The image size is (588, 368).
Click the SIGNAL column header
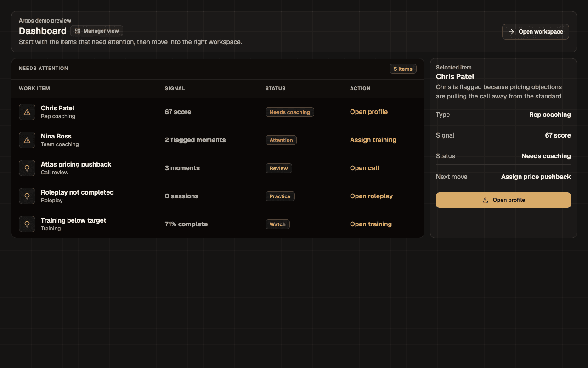click(x=175, y=88)
